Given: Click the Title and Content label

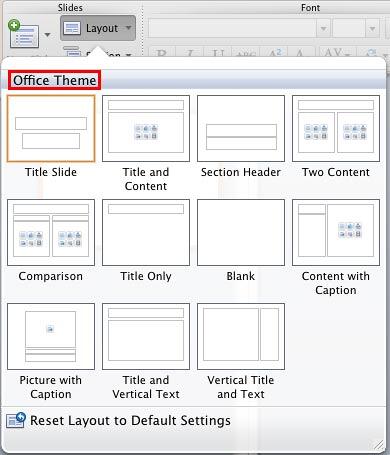Looking at the screenshot, I should point(146,179).
